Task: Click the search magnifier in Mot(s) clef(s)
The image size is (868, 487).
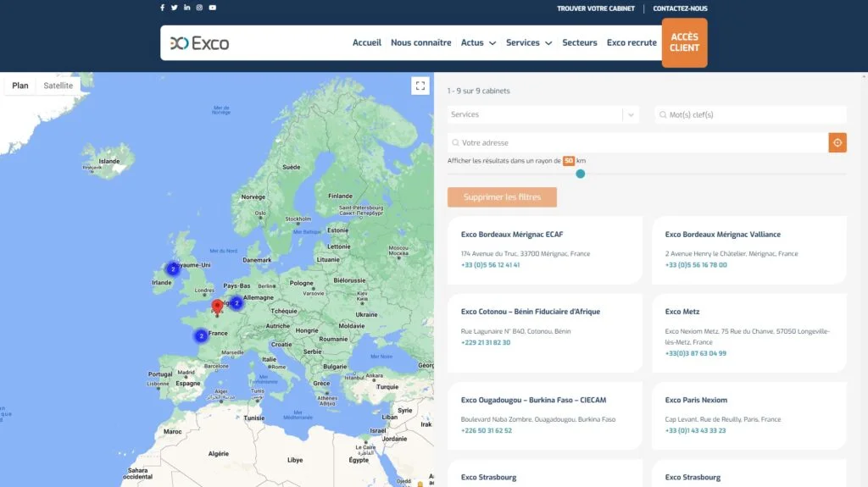Action: (663, 114)
